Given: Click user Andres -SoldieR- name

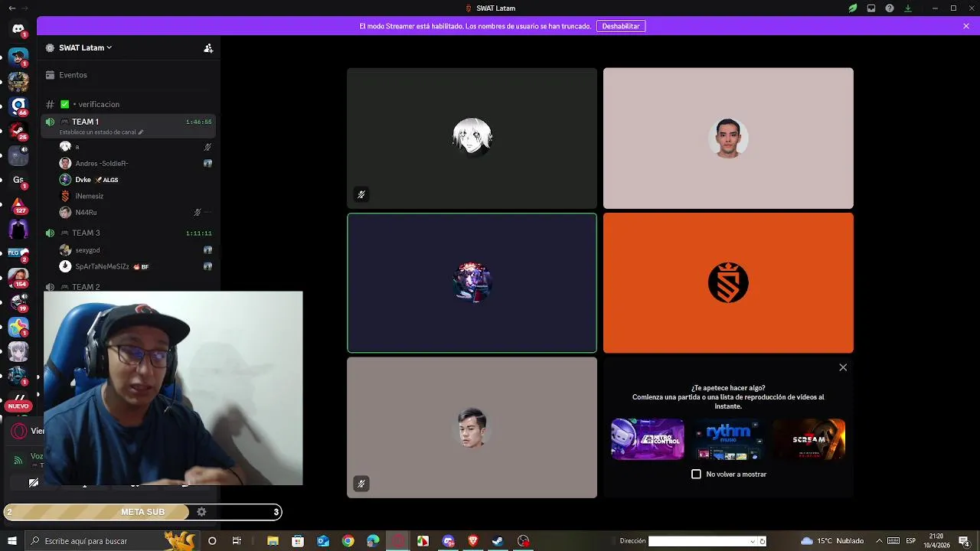Looking at the screenshot, I should click(101, 163).
